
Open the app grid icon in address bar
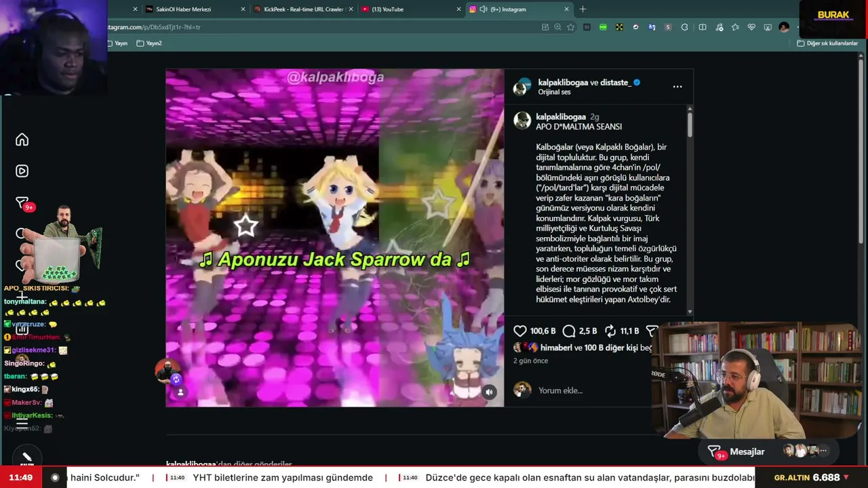[545, 27]
